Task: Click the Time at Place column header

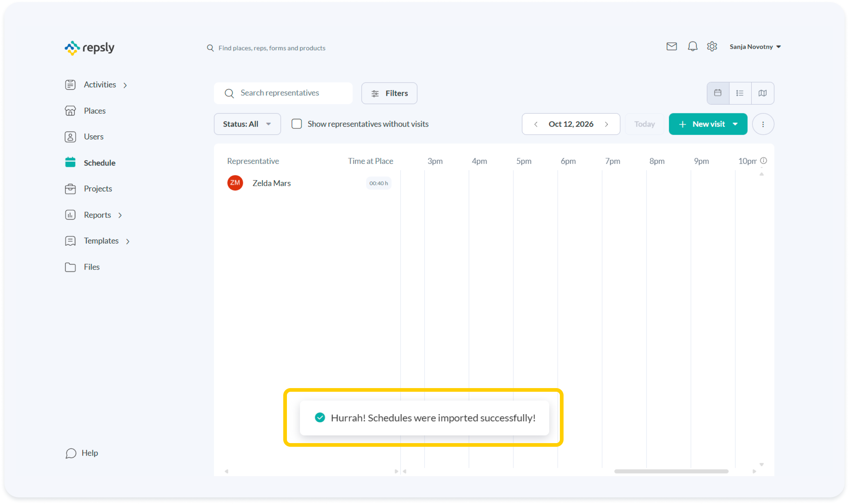Action: click(x=371, y=161)
